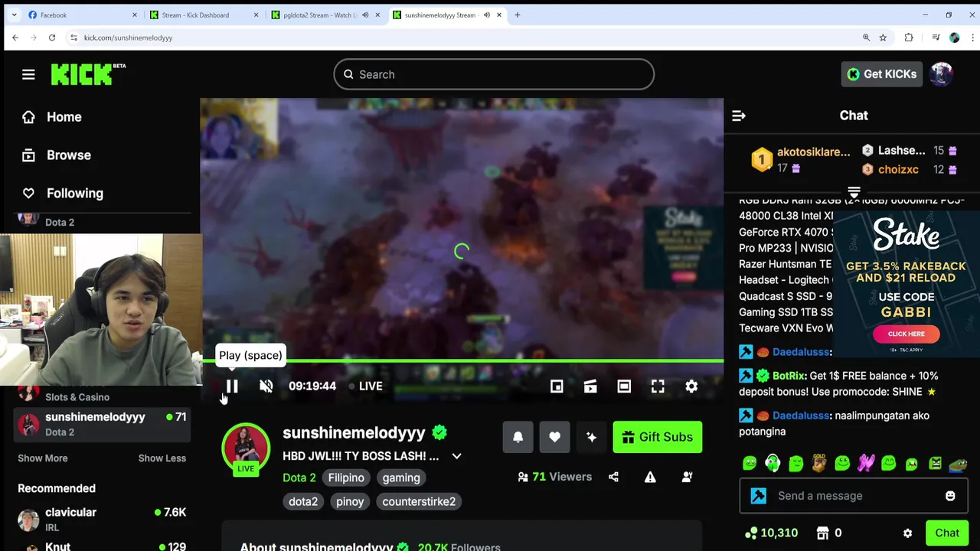
Task: Open video player settings gear
Action: coord(691,386)
